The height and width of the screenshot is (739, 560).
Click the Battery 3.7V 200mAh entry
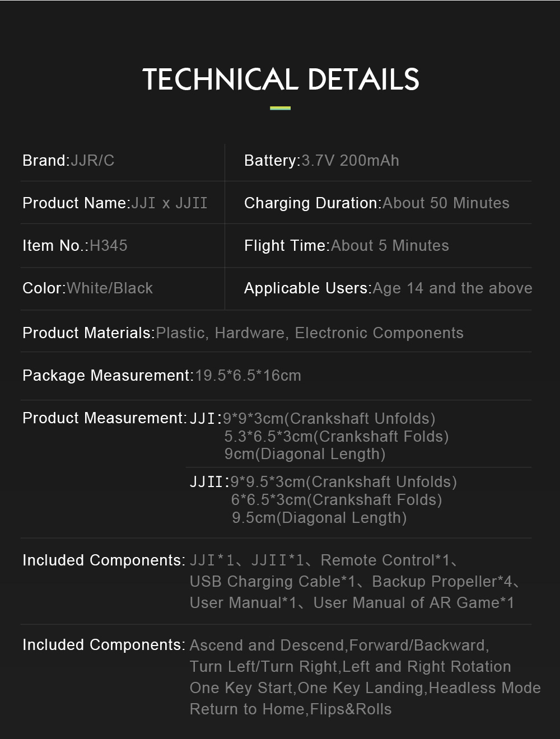[x=321, y=161]
